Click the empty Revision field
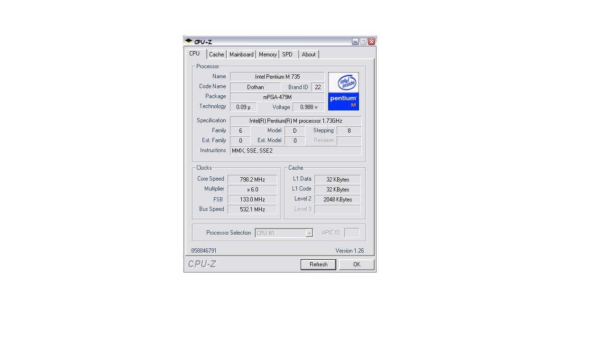 pos(349,141)
